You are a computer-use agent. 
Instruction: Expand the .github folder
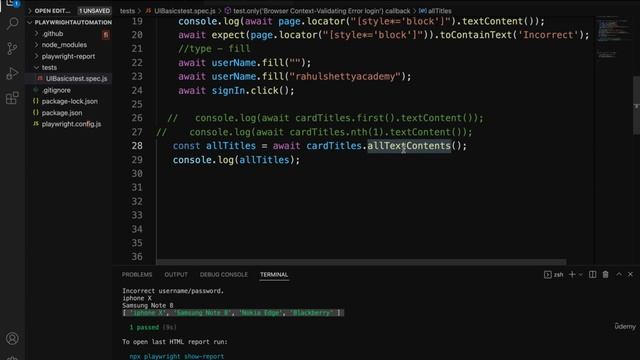tap(52, 34)
